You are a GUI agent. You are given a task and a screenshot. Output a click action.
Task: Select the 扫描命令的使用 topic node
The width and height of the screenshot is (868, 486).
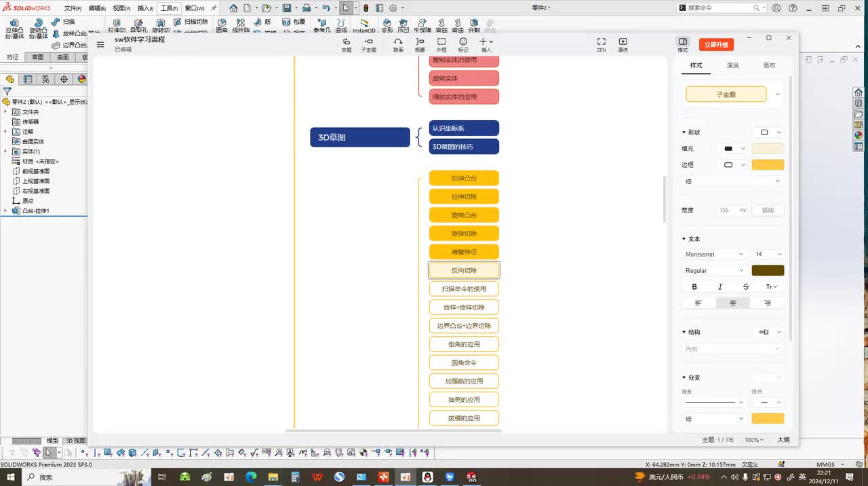(x=464, y=288)
